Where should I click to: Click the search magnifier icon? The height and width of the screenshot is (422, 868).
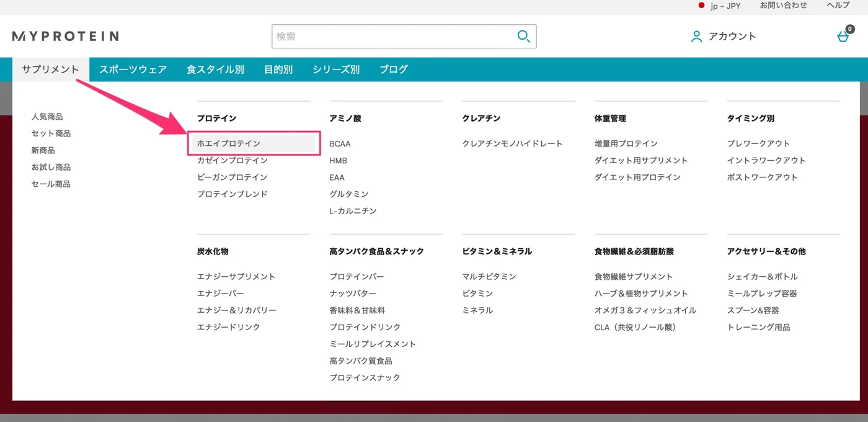click(x=524, y=37)
